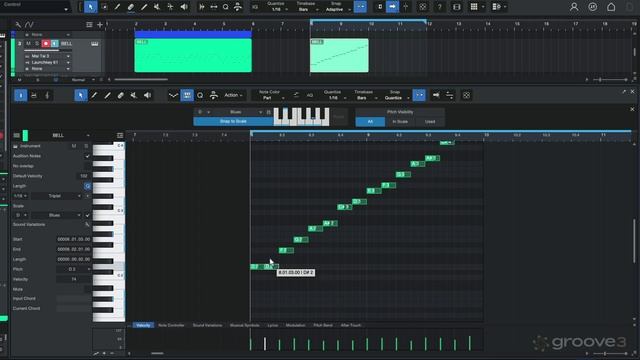Switch to the After Touch tab
Image resolution: width=640 pixels, height=360 pixels.
[x=351, y=325]
